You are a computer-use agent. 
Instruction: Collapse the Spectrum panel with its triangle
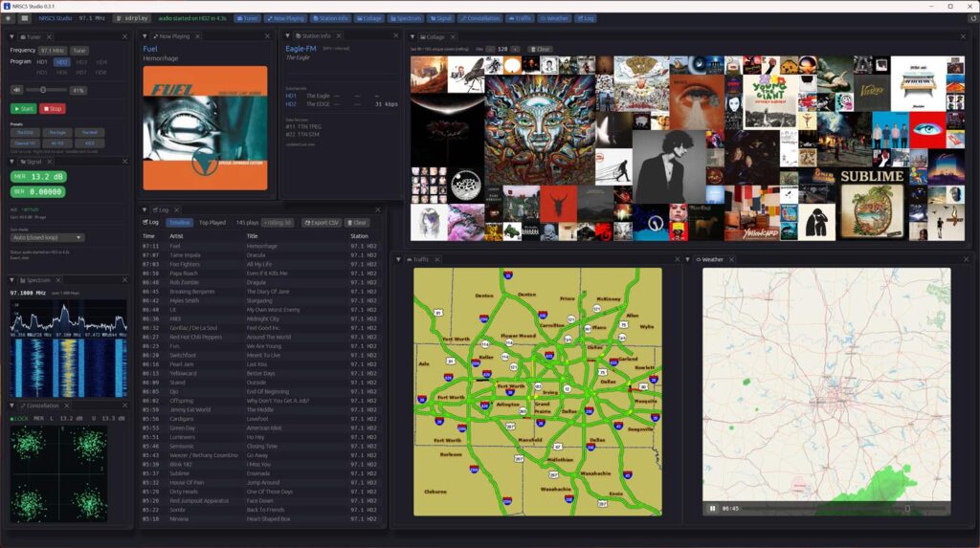(11, 280)
